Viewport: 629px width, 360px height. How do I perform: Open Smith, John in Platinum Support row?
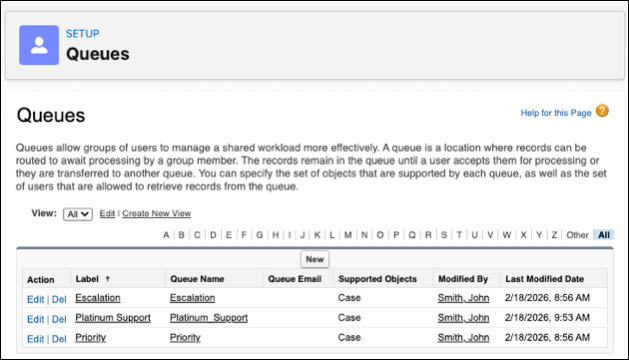463,318
